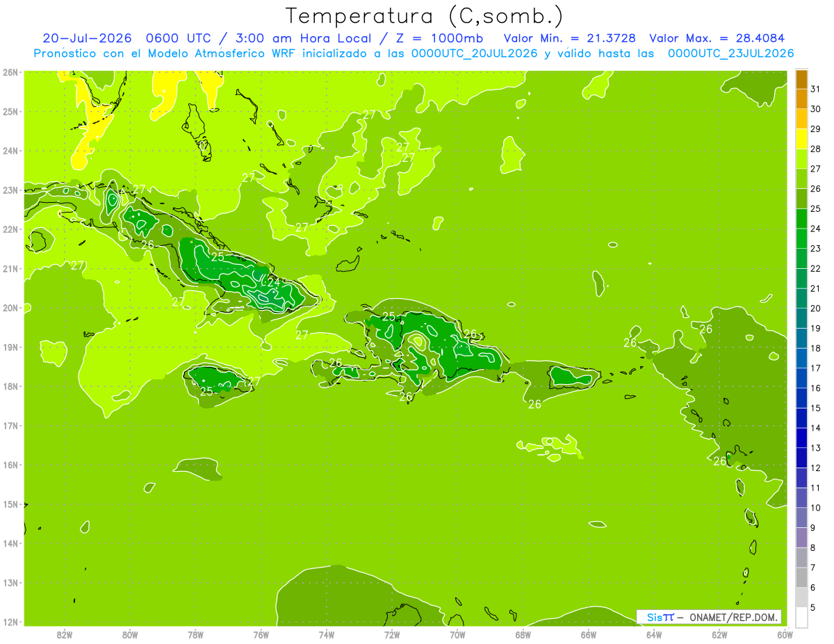
Task: Click the 66W longitude axis label
Action: pyautogui.click(x=589, y=634)
